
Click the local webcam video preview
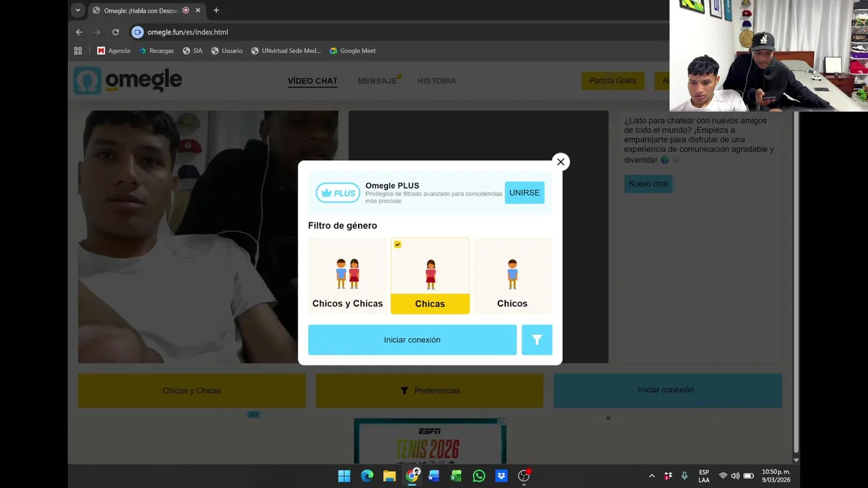click(208, 237)
